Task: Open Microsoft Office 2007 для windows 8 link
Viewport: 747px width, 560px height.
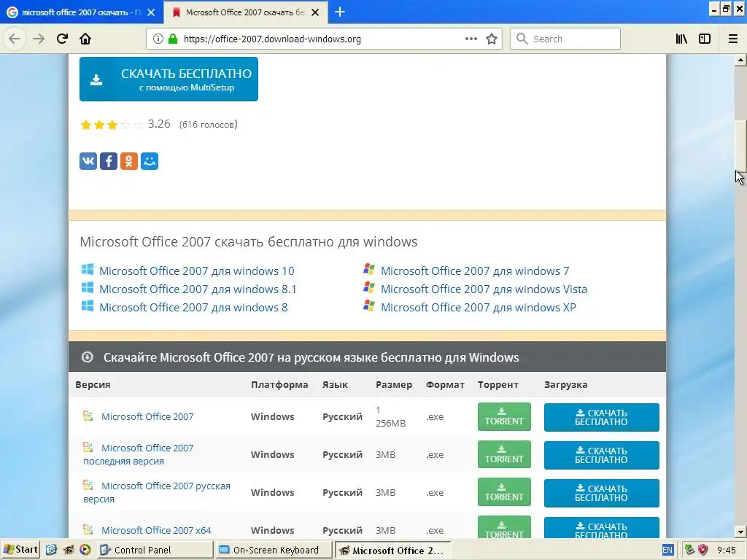Action: coord(193,307)
